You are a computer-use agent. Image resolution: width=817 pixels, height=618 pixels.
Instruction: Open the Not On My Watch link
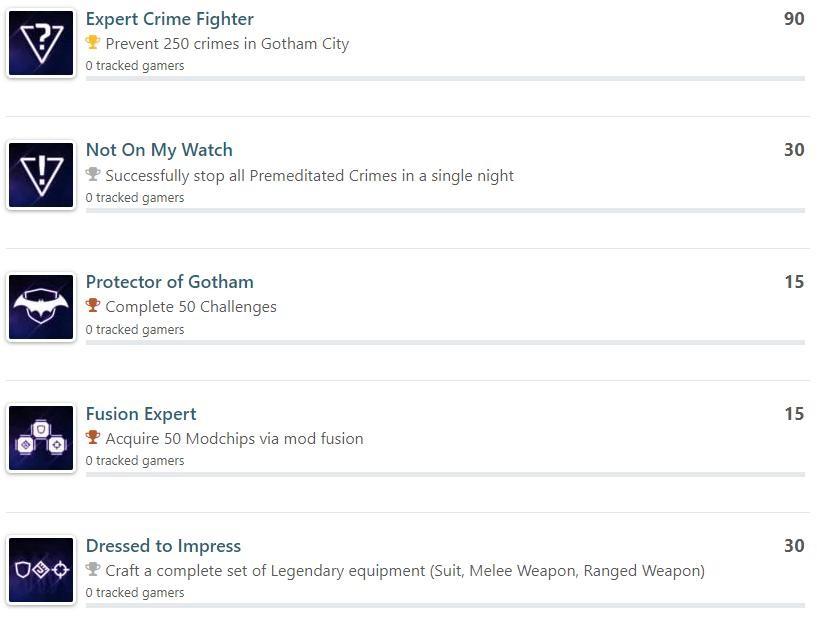pos(159,151)
